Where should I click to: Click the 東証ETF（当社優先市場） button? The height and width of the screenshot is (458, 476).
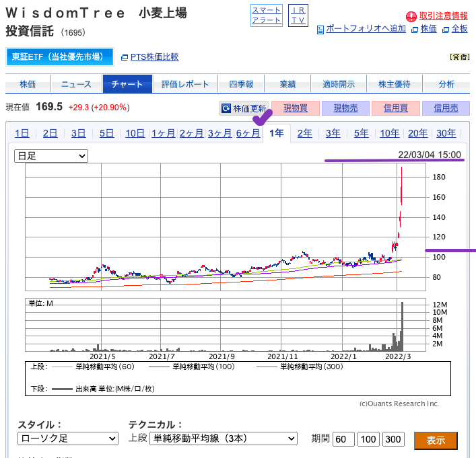pyautogui.click(x=59, y=56)
